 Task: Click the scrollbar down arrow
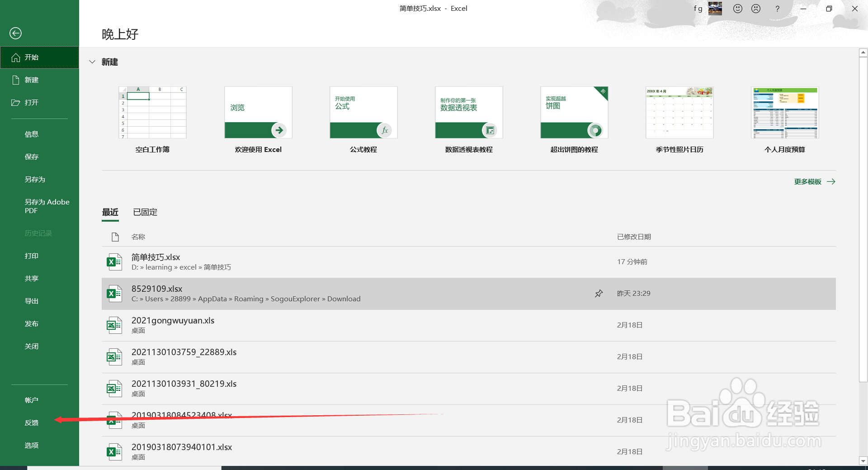tap(863, 461)
